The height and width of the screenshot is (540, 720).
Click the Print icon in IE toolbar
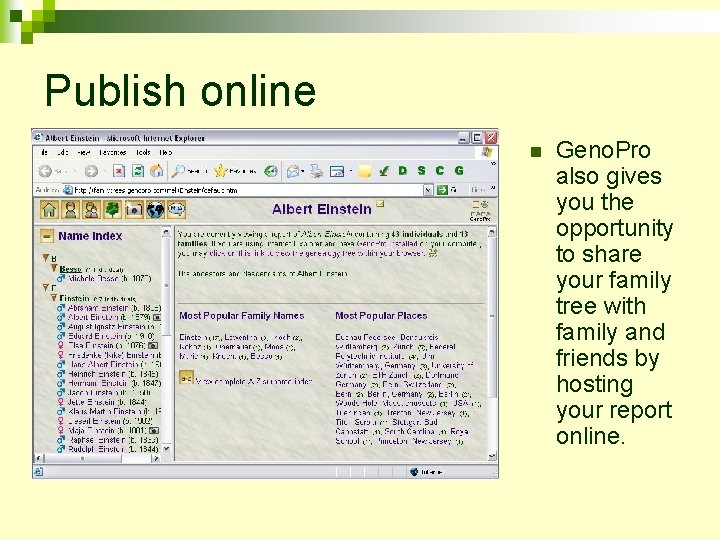316,171
